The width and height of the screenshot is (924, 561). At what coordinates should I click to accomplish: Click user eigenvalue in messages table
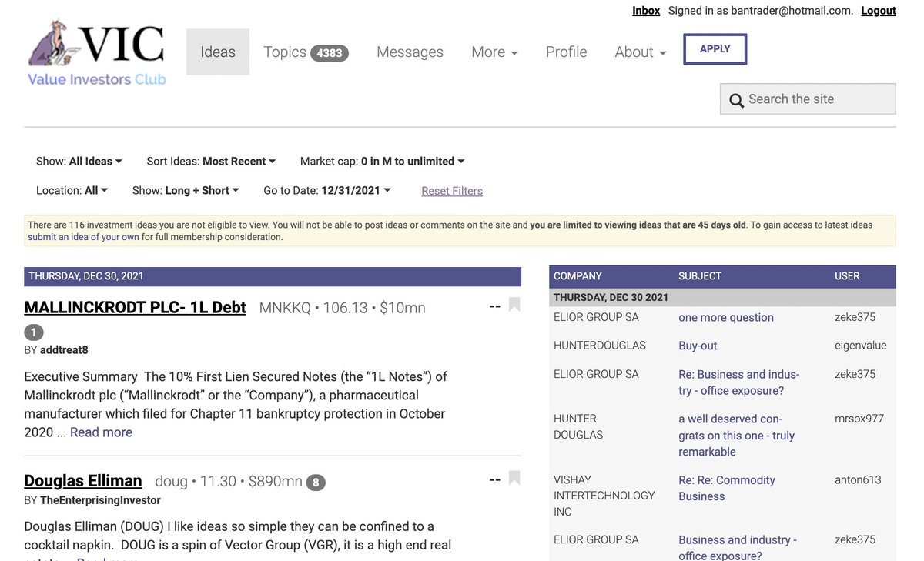(861, 346)
